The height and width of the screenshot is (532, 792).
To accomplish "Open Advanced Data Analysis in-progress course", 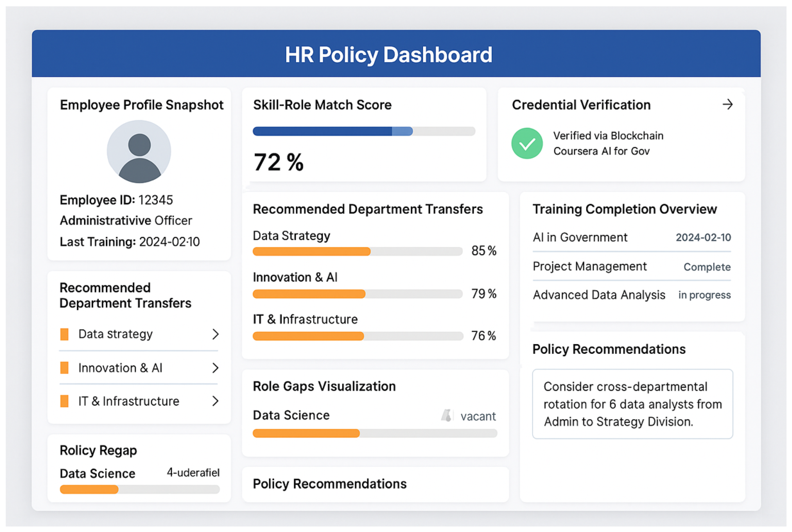I will [631, 295].
